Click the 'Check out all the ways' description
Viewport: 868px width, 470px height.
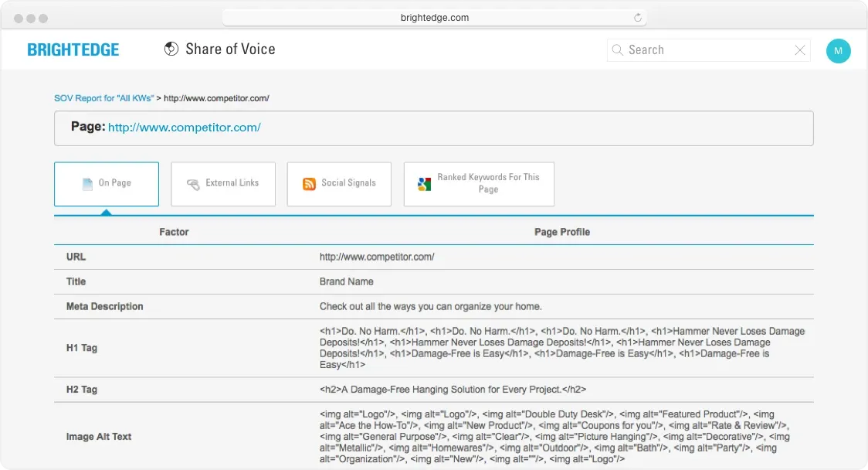[x=431, y=306]
